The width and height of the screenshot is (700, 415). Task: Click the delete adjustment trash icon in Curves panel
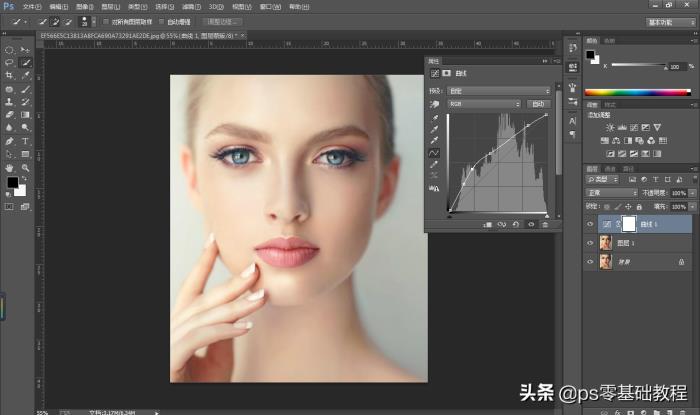[x=545, y=224]
